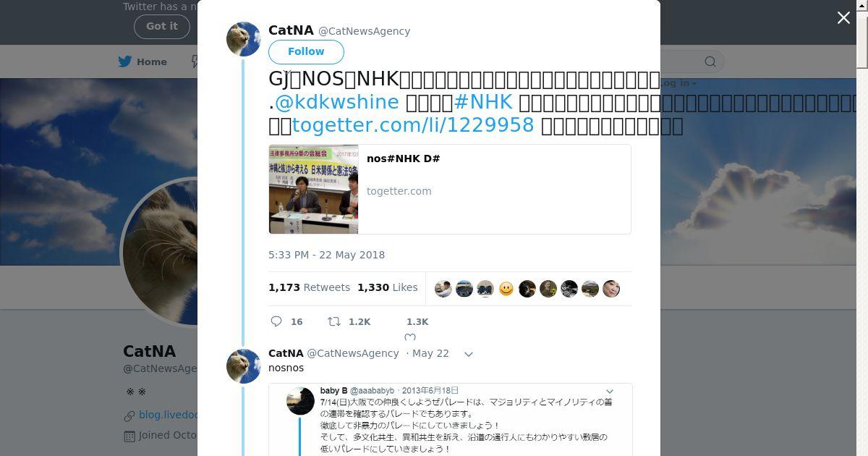Follow CatNA with the Follow button
868x456 pixels.
point(306,51)
